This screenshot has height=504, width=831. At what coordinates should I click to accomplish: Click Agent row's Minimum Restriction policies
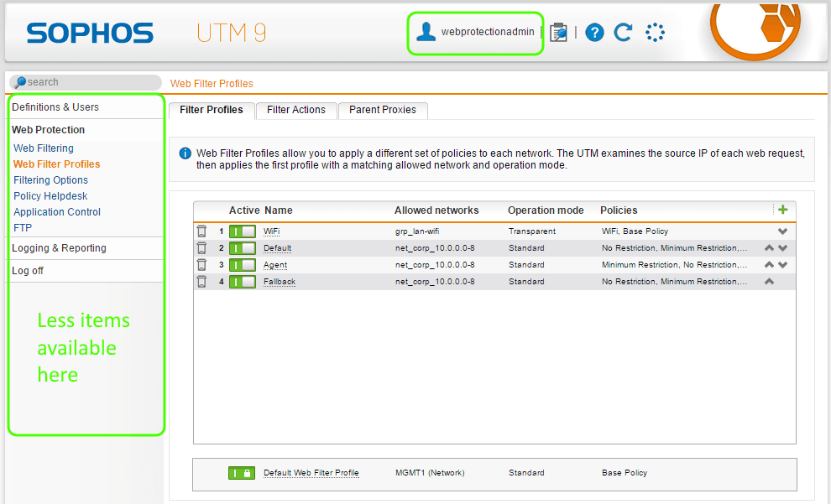(674, 265)
